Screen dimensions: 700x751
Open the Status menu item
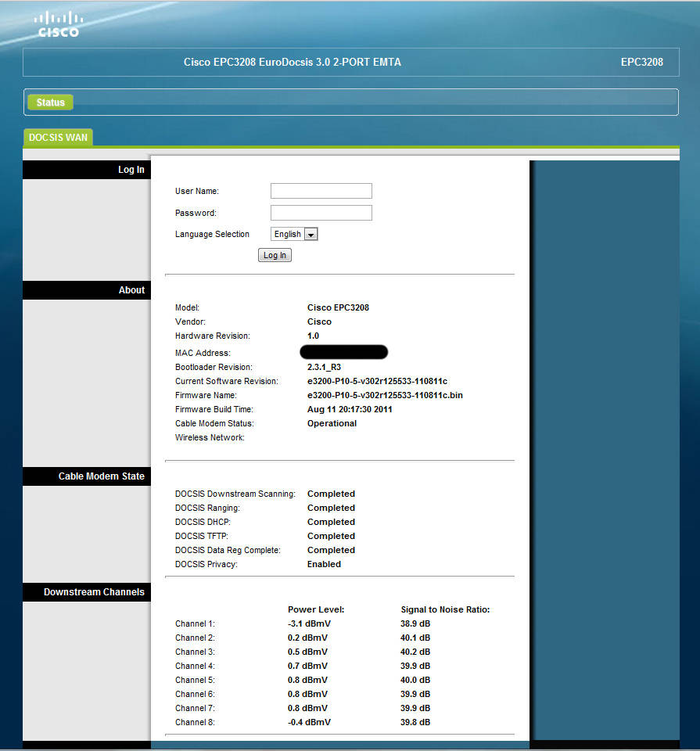click(x=50, y=102)
